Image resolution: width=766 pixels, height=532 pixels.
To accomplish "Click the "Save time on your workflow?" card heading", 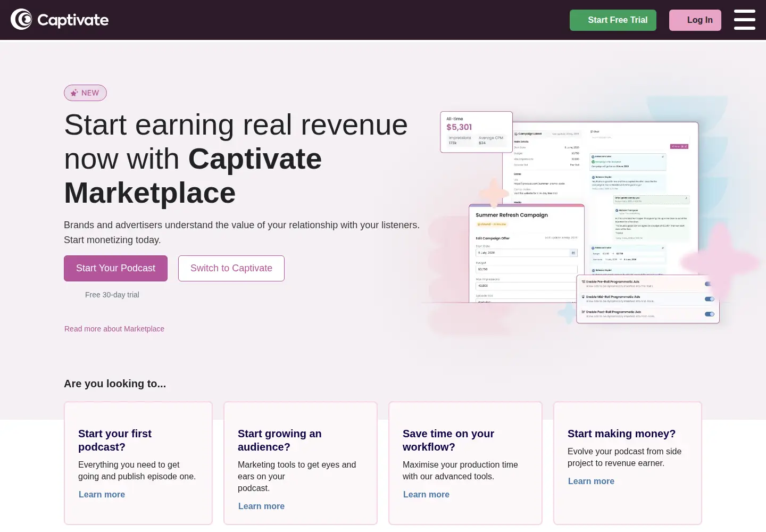I will (x=448, y=440).
